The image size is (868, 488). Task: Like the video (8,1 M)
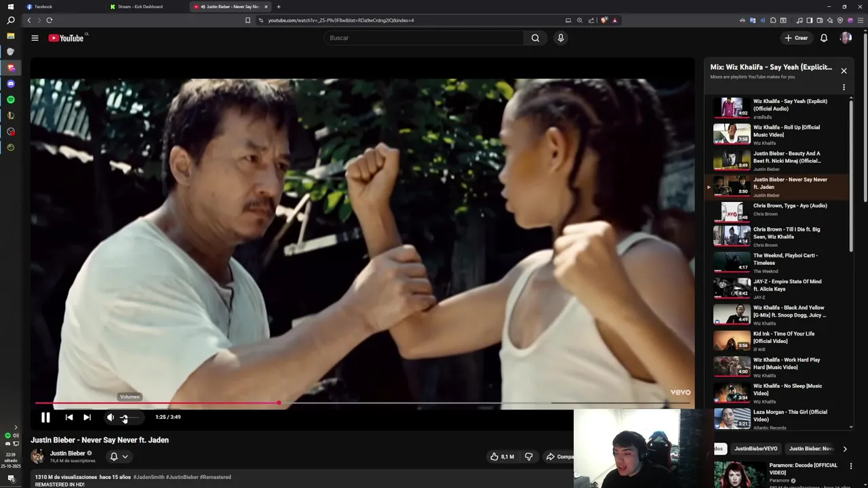point(502,457)
